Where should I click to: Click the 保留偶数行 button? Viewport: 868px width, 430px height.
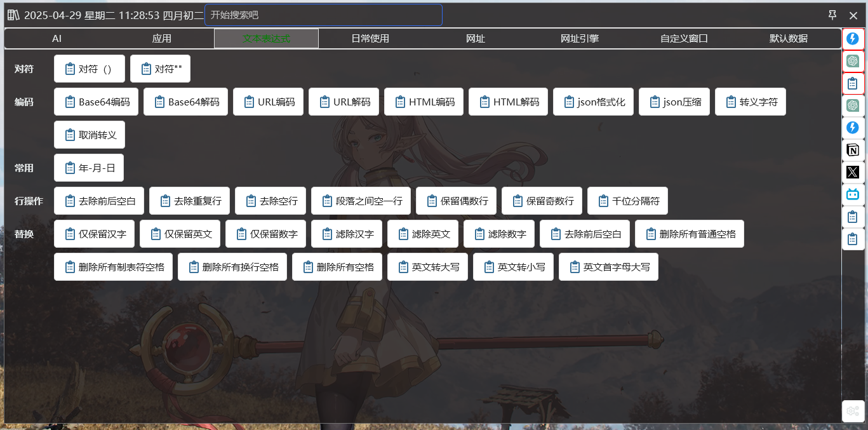point(457,201)
